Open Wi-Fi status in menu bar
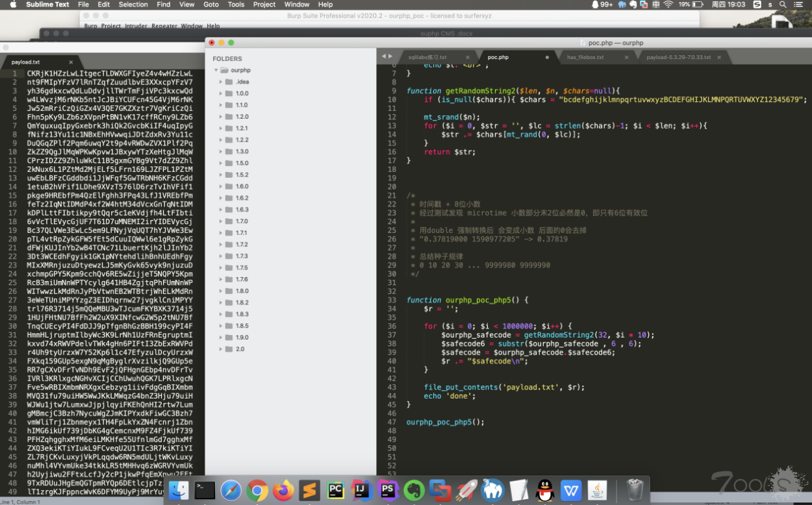 pos(668,5)
